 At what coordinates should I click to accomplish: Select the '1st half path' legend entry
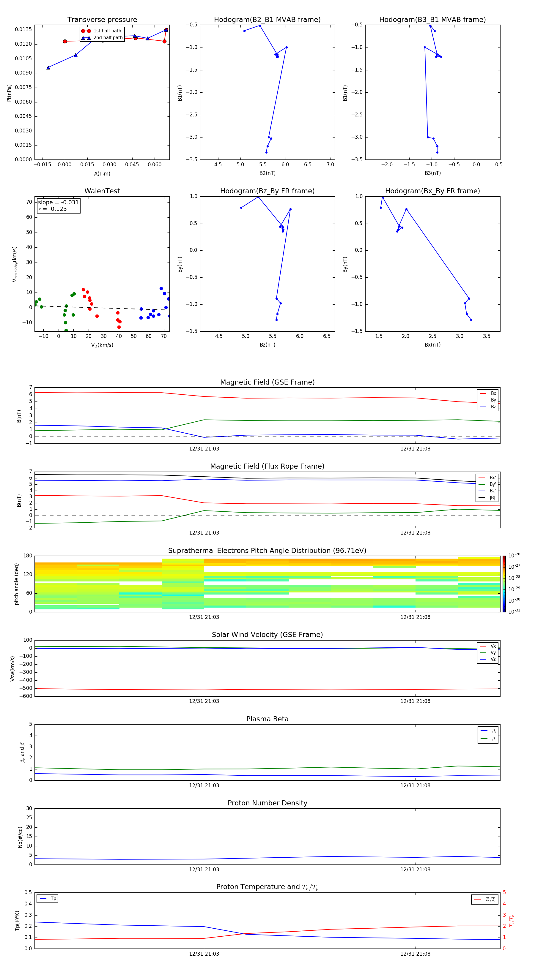[x=101, y=31]
